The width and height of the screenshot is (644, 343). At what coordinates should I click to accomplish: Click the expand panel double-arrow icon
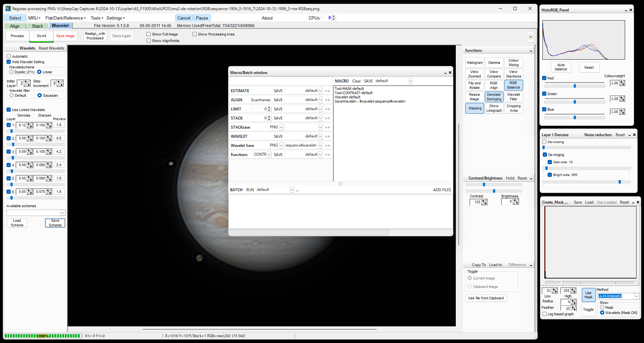530,37
